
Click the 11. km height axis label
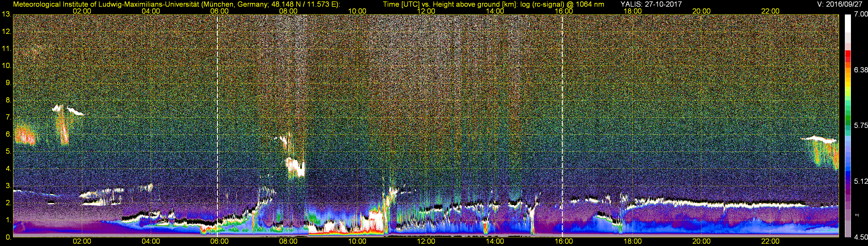pyautogui.click(x=7, y=49)
